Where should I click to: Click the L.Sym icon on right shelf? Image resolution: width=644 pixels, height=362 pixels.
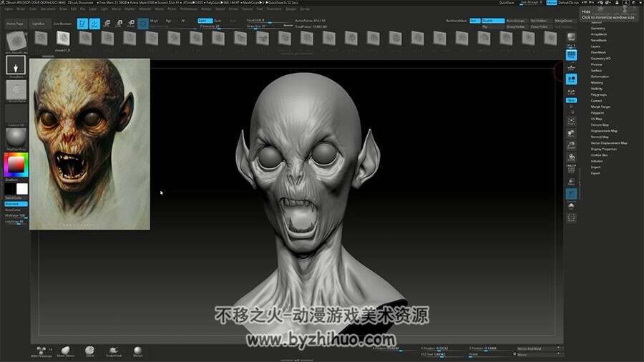571,92
